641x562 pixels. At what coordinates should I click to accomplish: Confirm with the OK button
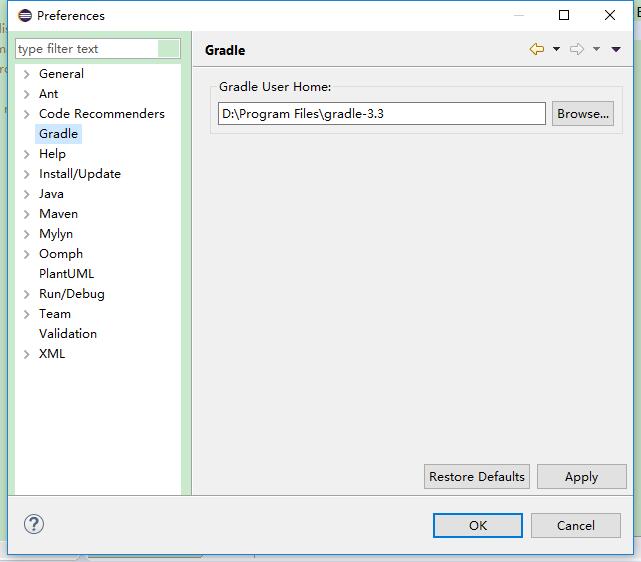point(478,525)
